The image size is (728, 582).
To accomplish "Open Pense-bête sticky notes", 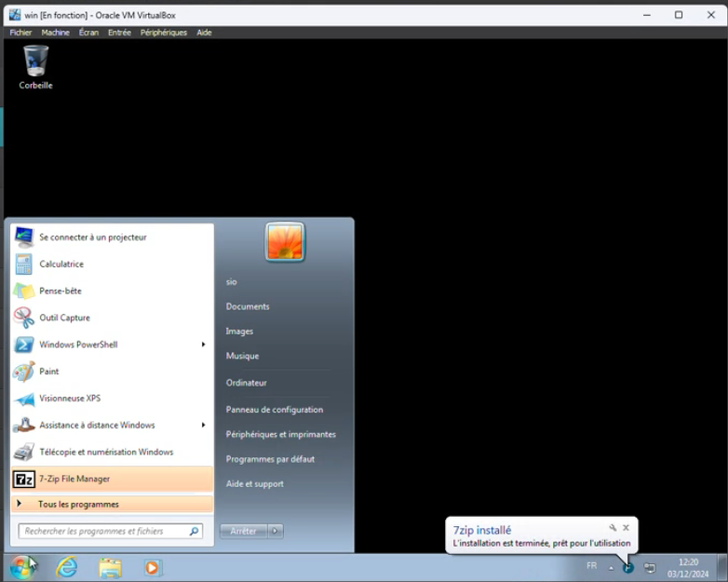I will click(x=112, y=291).
